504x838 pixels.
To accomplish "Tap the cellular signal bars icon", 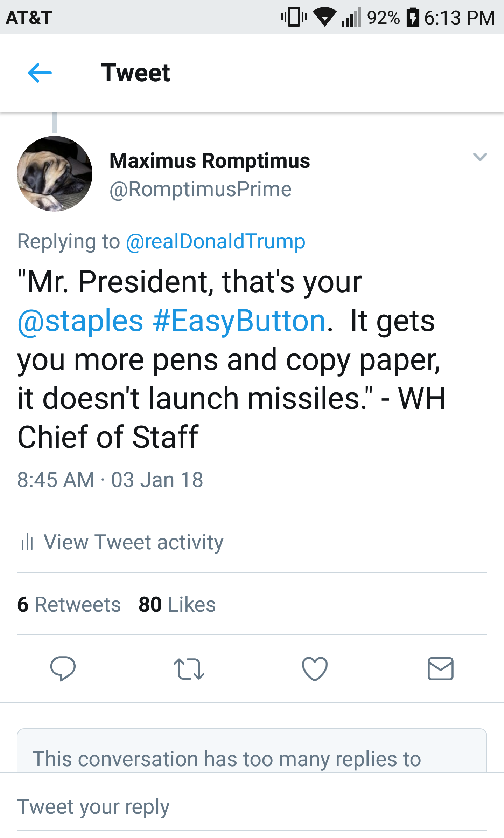I will pyautogui.click(x=351, y=18).
